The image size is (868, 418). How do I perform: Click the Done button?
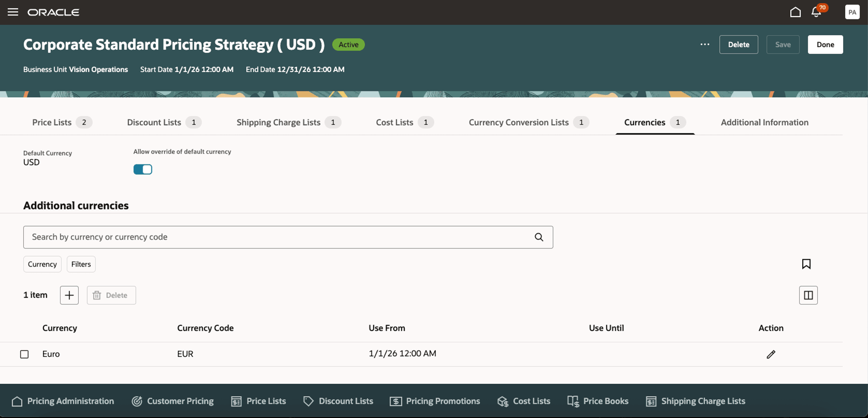(x=826, y=45)
